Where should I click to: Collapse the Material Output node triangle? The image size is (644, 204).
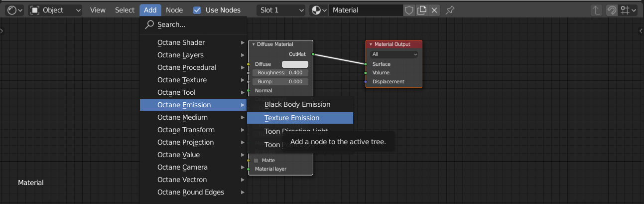pyautogui.click(x=371, y=44)
